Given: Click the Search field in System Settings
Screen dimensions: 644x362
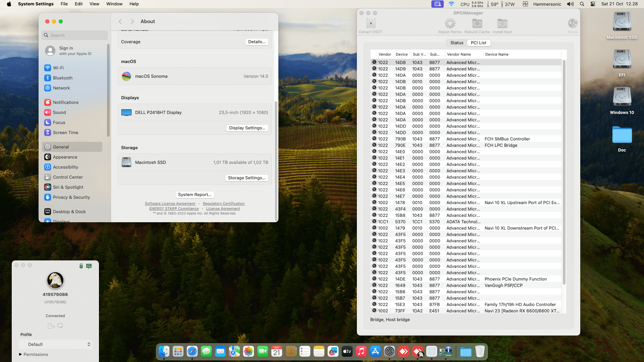Looking at the screenshot, I should pos(75,35).
